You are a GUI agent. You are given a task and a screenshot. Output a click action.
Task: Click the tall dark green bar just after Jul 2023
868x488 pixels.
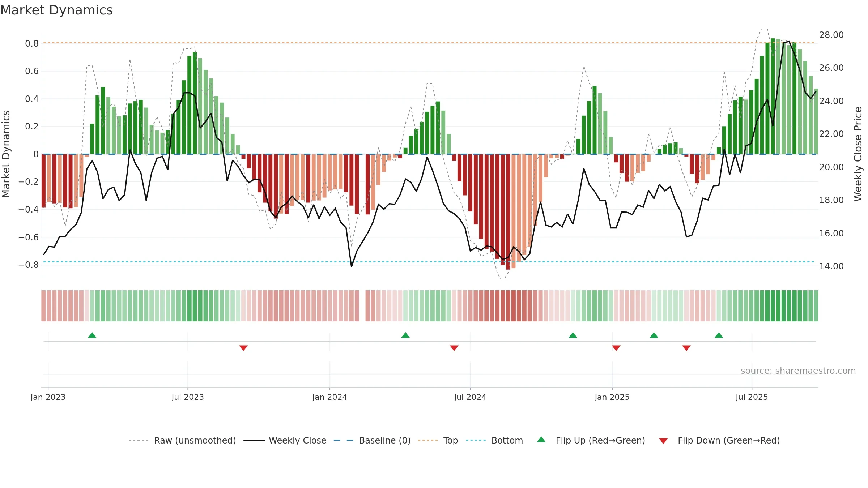tap(195, 103)
